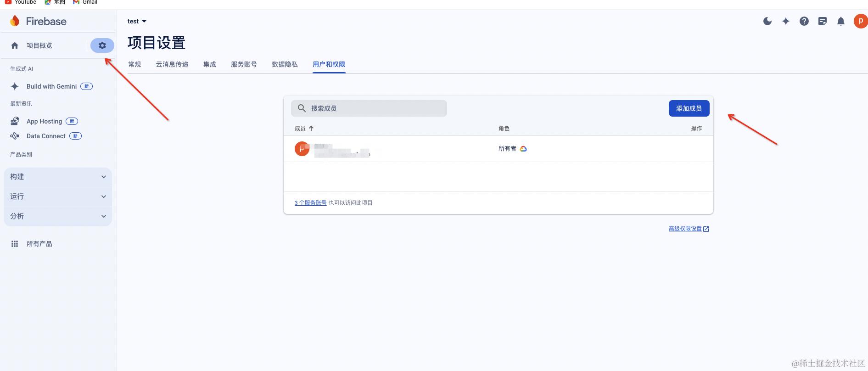Open App Hosting page

tap(44, 121)
